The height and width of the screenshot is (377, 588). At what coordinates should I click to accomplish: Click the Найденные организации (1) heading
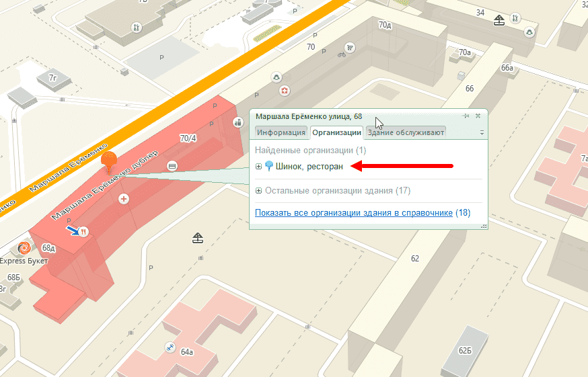(x=311, y=151)
